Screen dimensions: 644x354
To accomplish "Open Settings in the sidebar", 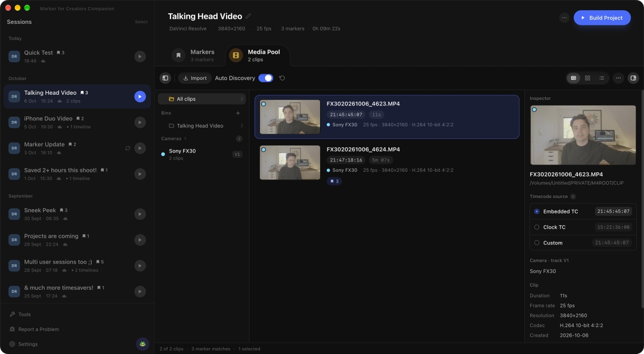I will pyautogui.click(x=23, y=344).
